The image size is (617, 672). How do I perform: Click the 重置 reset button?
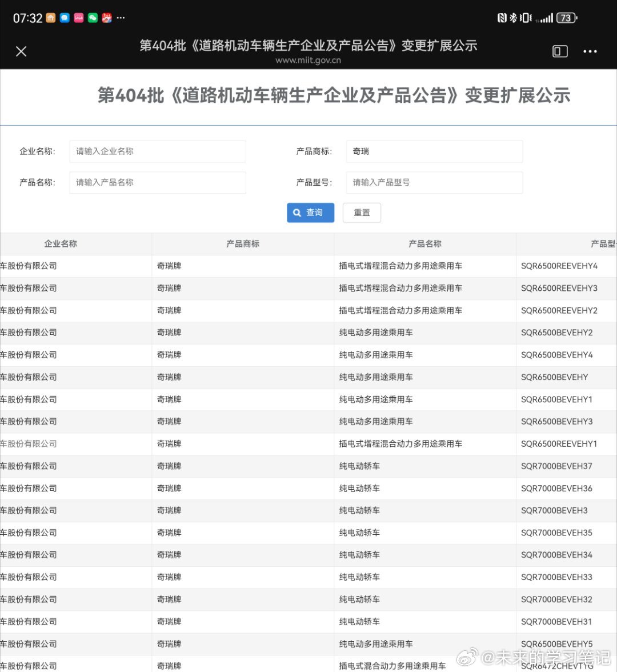coord(362,213)
